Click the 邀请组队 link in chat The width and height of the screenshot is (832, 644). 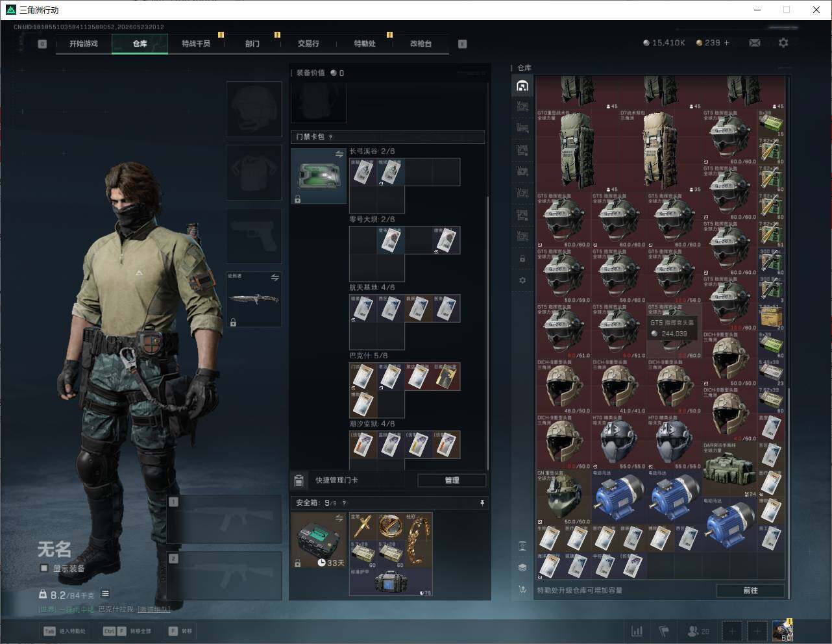[154, 610]
